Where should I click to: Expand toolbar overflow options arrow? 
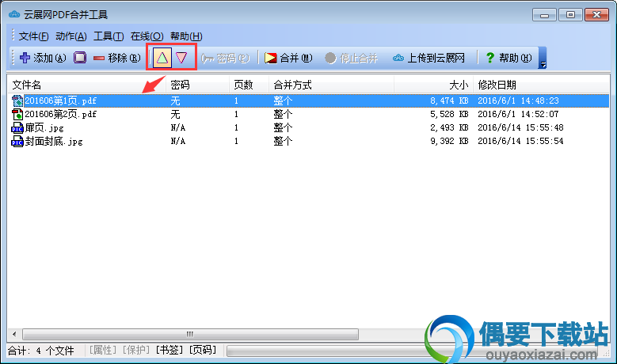[x=543, y=58]
